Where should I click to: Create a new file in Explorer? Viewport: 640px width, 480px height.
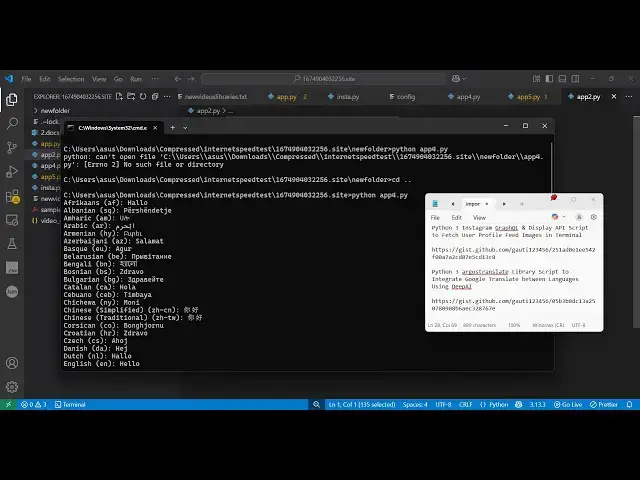[x=119, y=97]
